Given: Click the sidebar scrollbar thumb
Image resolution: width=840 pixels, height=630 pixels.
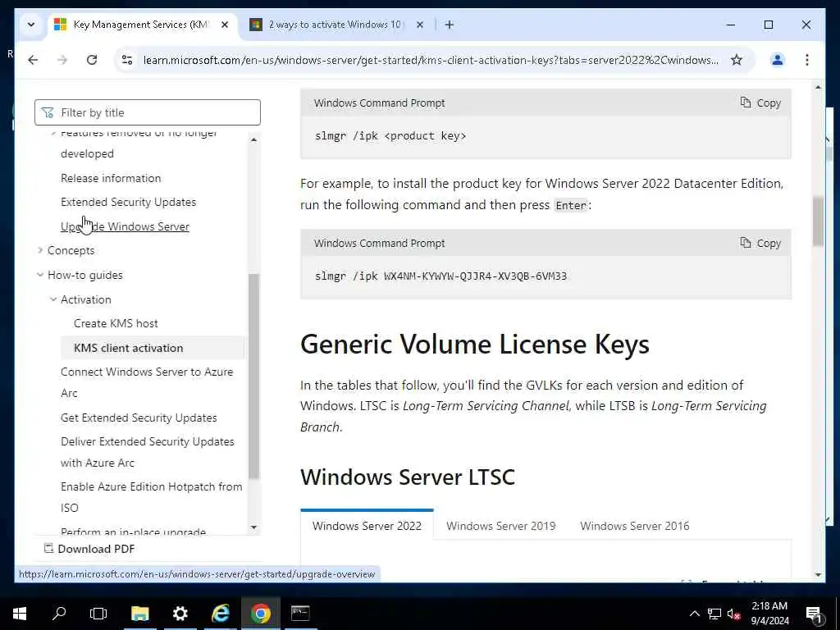Looking at the screenshot, I should (254, 376).
